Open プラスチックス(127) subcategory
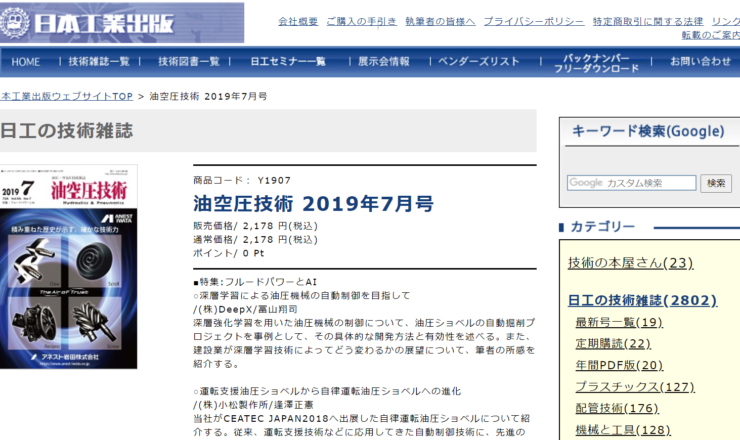Image resolution: width=740 pixels, height=440 pixels. pos(635,387)
